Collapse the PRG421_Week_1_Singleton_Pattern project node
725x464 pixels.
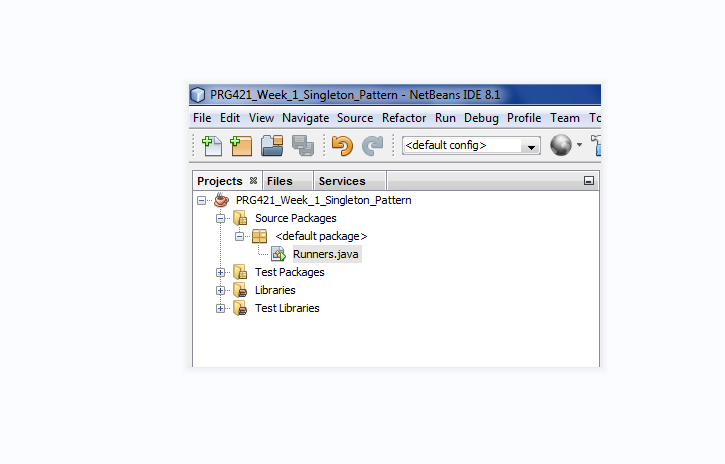click(201, 201)
